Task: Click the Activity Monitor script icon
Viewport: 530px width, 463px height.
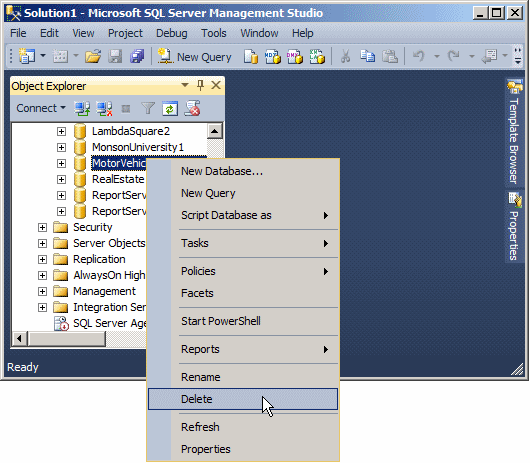Action: click(x=192, y=108)
